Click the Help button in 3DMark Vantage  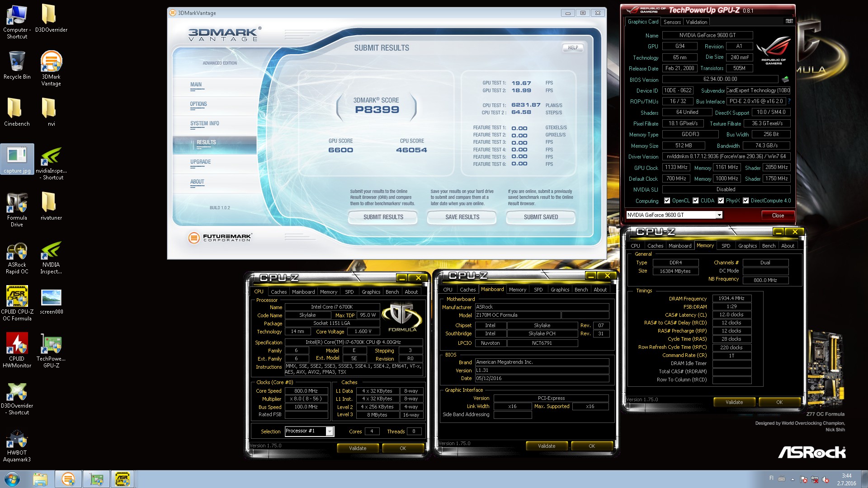(573, 47)
